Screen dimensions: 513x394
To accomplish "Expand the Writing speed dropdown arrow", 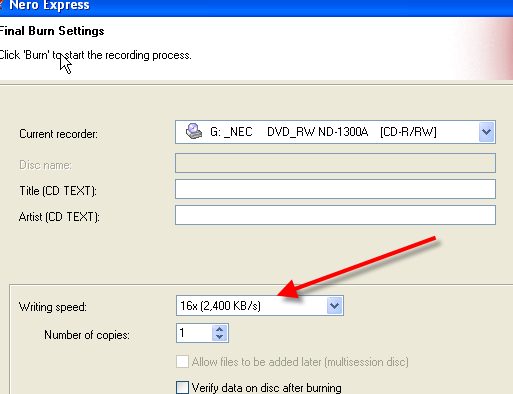I will 334,305.
